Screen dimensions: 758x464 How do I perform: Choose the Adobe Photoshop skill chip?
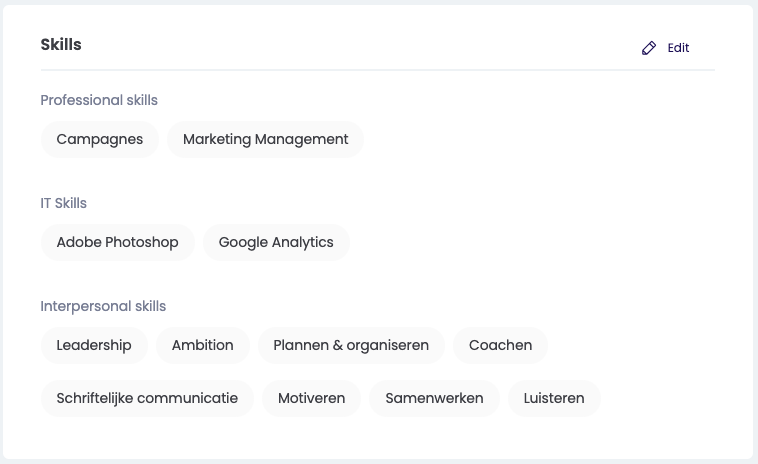pyautogui.click(x=117, y=242)
